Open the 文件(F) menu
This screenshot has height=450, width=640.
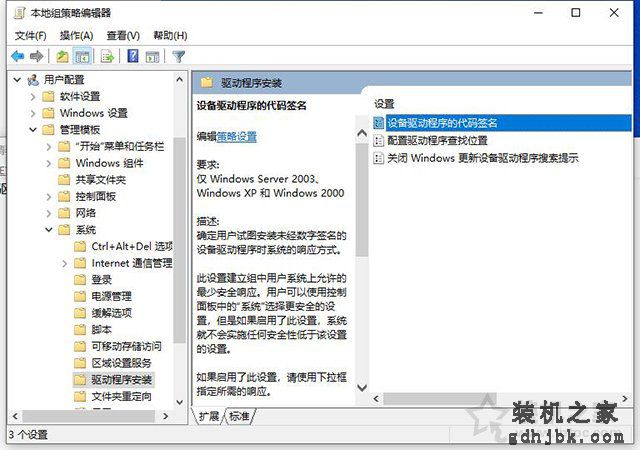coord(31,36)
